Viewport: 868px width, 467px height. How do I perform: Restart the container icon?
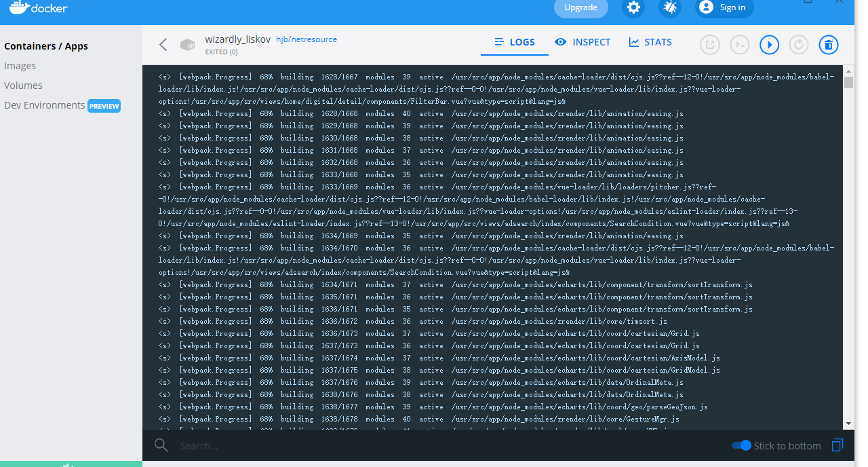coord(799,45)
